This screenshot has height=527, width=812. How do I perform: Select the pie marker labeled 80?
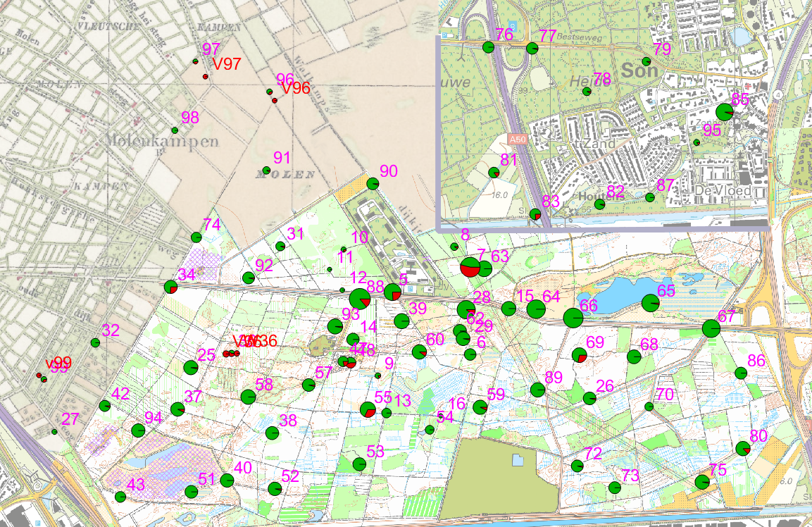click(x=743, y=448)
